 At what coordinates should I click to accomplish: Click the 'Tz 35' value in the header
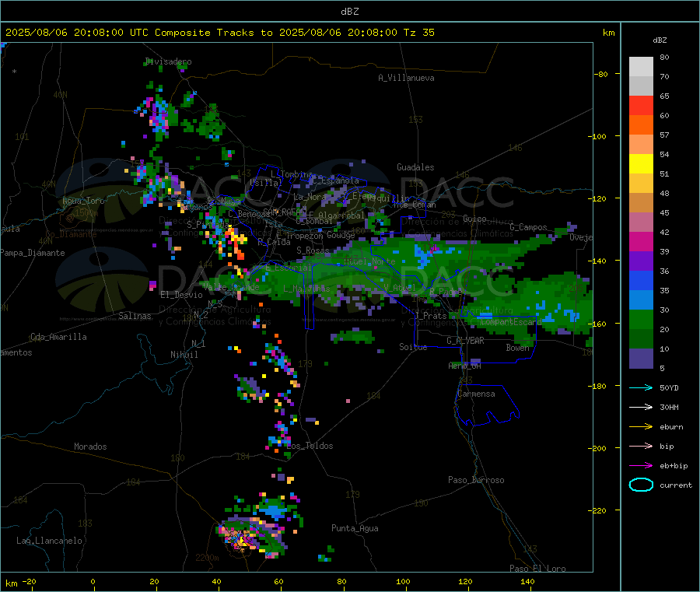pyautogui.click(x=418, y=33)
